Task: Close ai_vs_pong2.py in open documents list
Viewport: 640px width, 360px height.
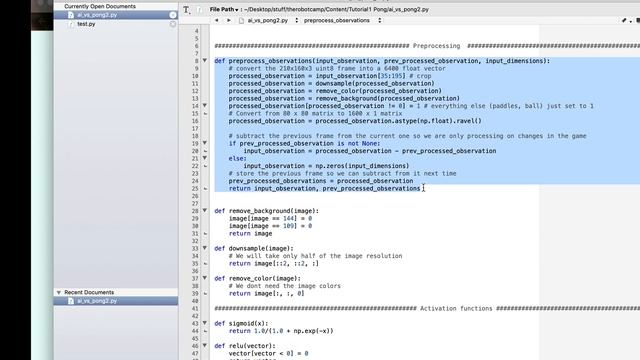Action: pos(173,15)
